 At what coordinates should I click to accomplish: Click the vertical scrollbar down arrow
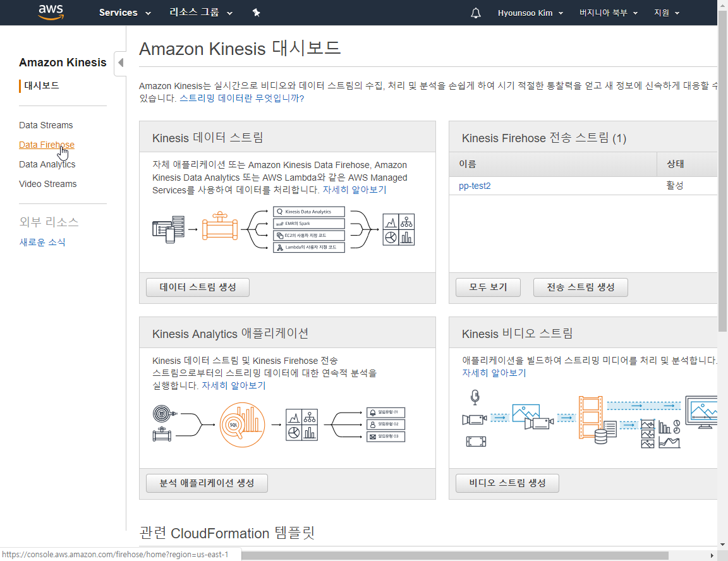tap(722, 545)
